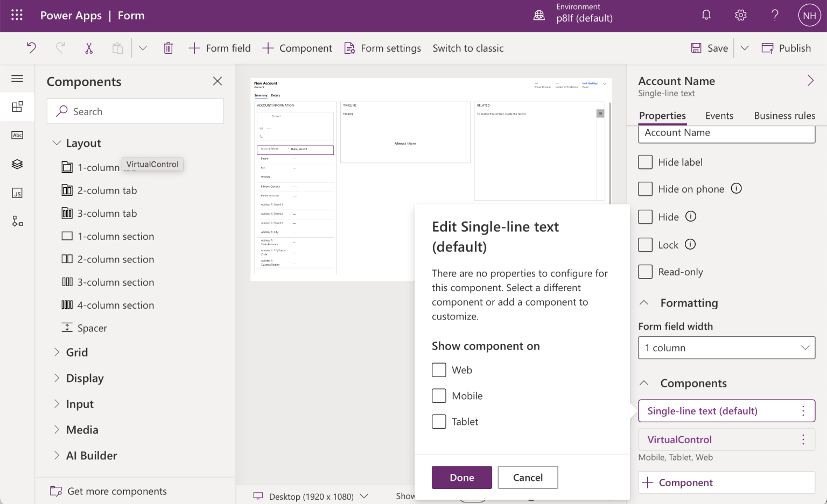The height and width of the screenshot is (504, 827).
Task: Open the app launcher waffle icon
Action: 17,16
